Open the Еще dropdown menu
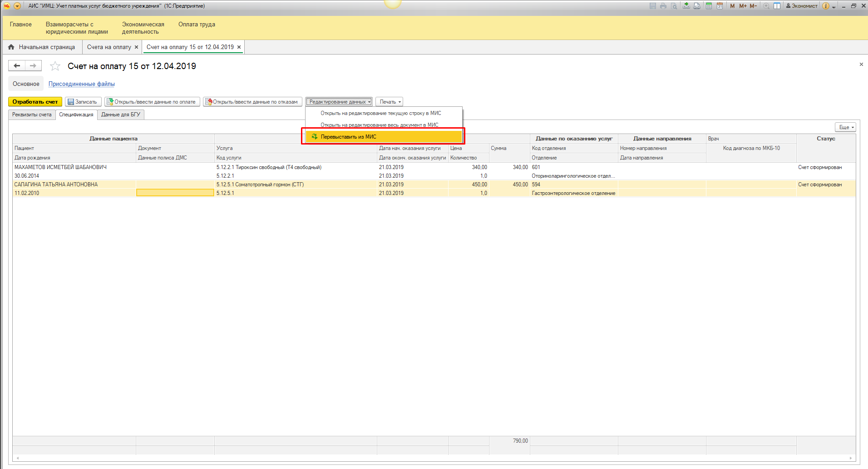 (845, 127)
